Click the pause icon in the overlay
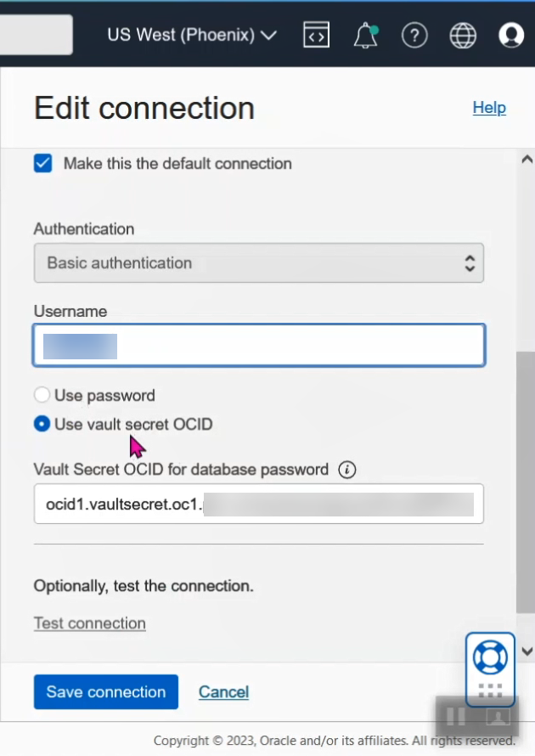 point(456,716)
